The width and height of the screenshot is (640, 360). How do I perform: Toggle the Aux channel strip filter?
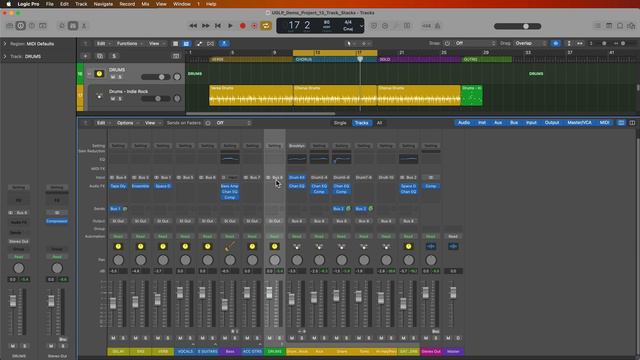[x=498, y=123]
